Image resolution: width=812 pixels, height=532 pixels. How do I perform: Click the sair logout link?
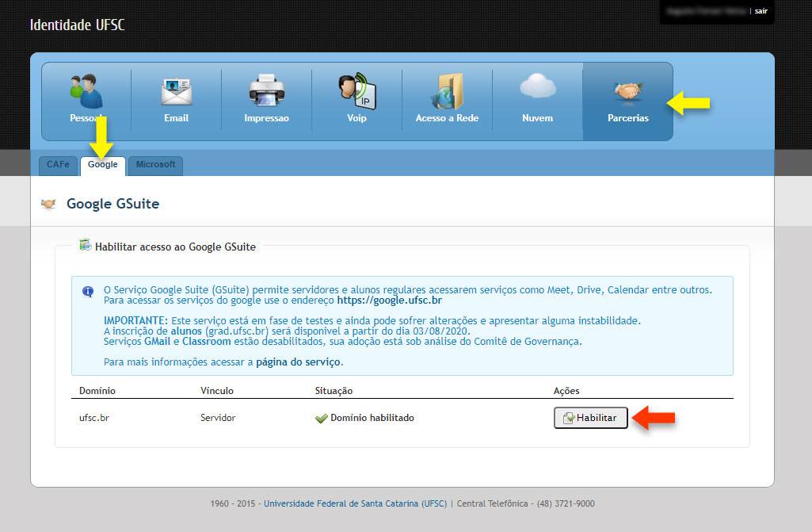761,11
